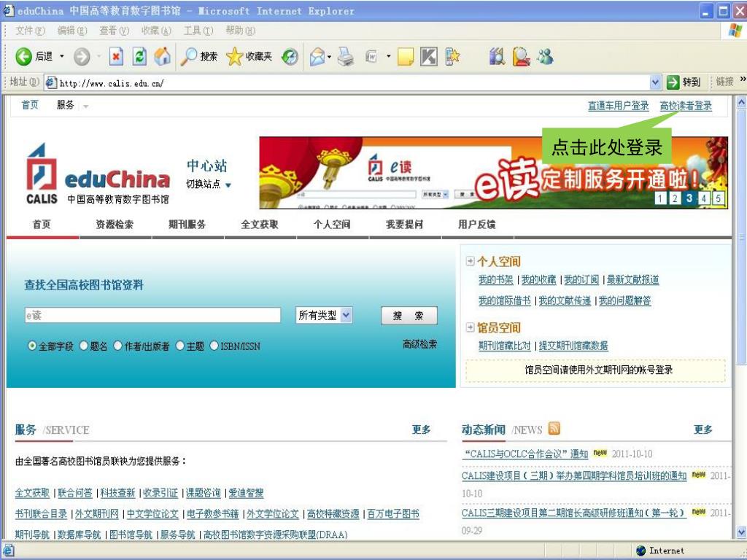Open the 工具 menu
747x560 pixels.
coord(198,31)
